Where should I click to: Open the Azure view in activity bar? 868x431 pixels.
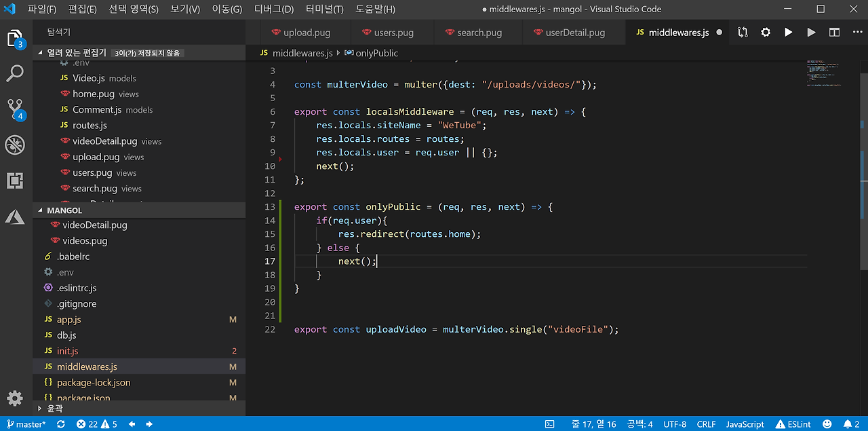click(x=15, y=217)
